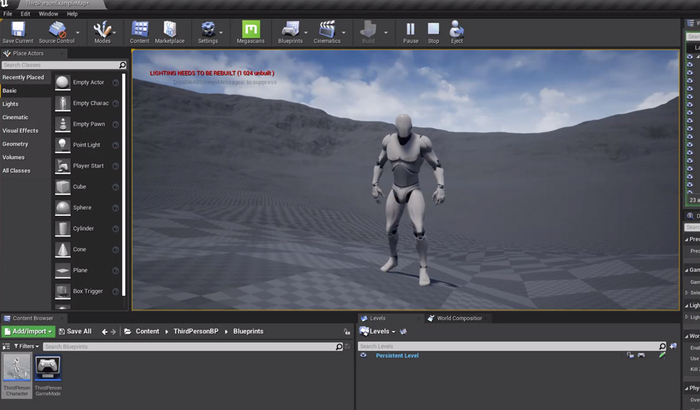The height and width of the screenshot is (410, 700).
Task: Open the Content browser toolbar icon
Action: (x=140, y=31)
